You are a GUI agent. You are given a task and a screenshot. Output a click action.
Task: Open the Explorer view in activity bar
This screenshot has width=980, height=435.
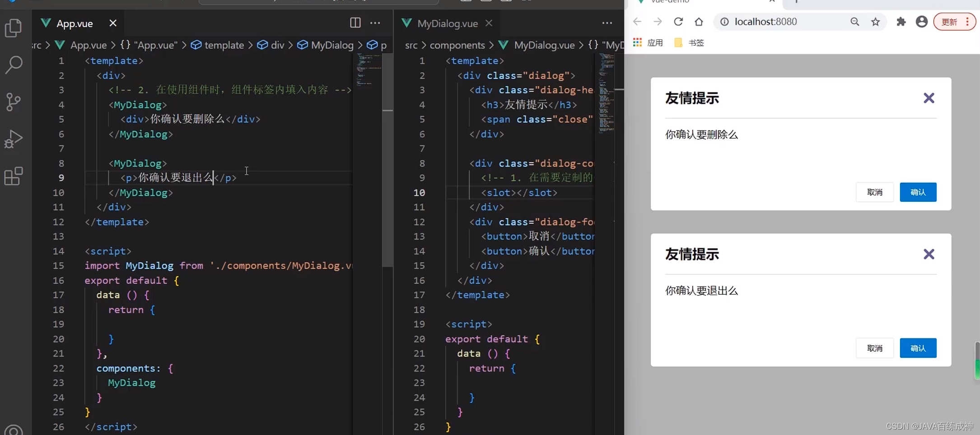[x=13, y=28]
